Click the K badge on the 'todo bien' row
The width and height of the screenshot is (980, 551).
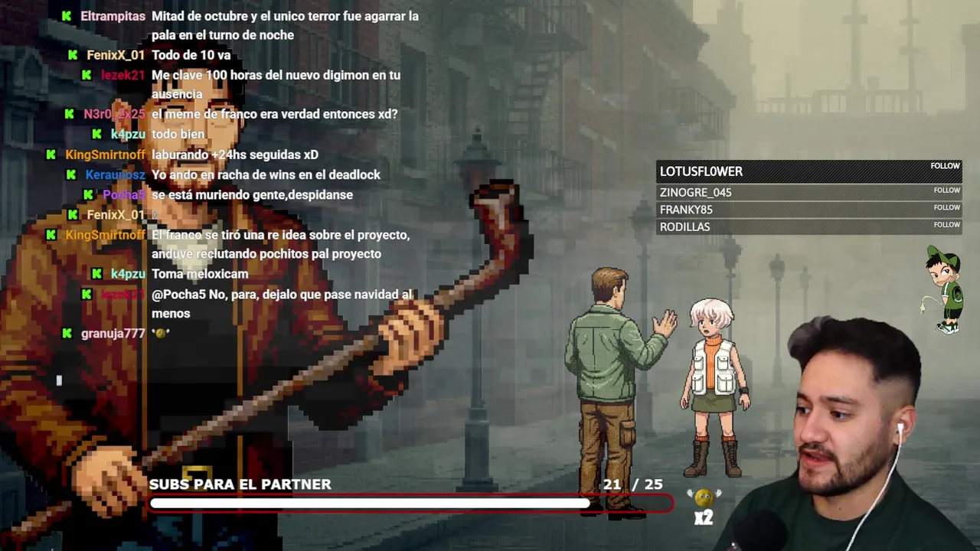coord(96,134)
